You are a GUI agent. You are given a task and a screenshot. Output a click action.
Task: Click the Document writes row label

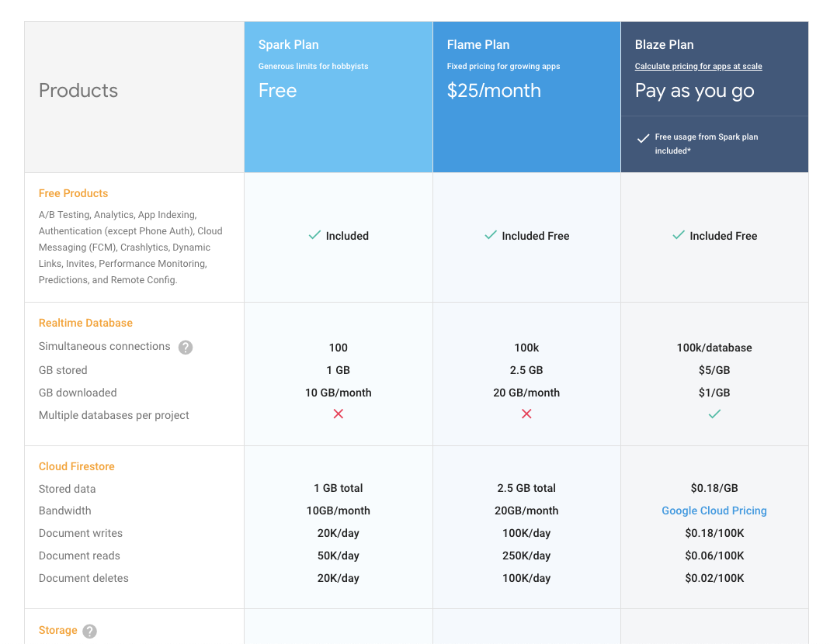pos(81,533)
